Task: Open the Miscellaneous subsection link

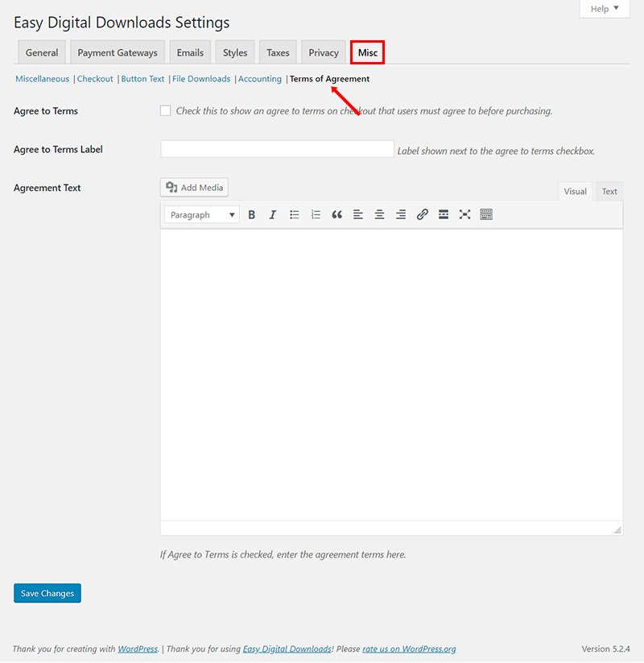Action: 42,79
